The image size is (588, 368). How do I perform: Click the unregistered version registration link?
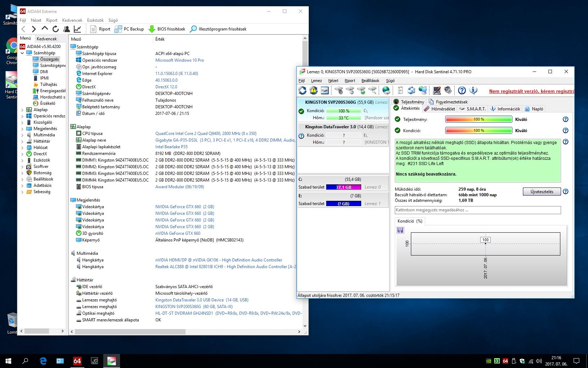click(x=531, y=91)
